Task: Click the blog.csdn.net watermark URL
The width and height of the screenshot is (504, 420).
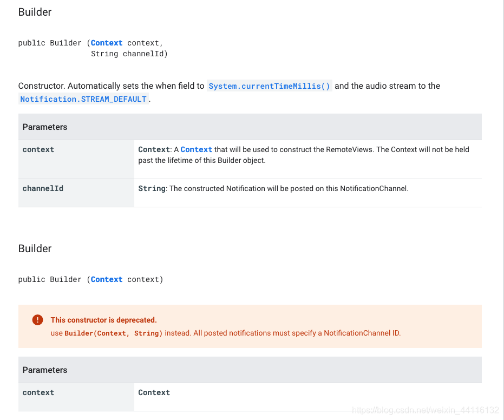Action: (425, 410)
